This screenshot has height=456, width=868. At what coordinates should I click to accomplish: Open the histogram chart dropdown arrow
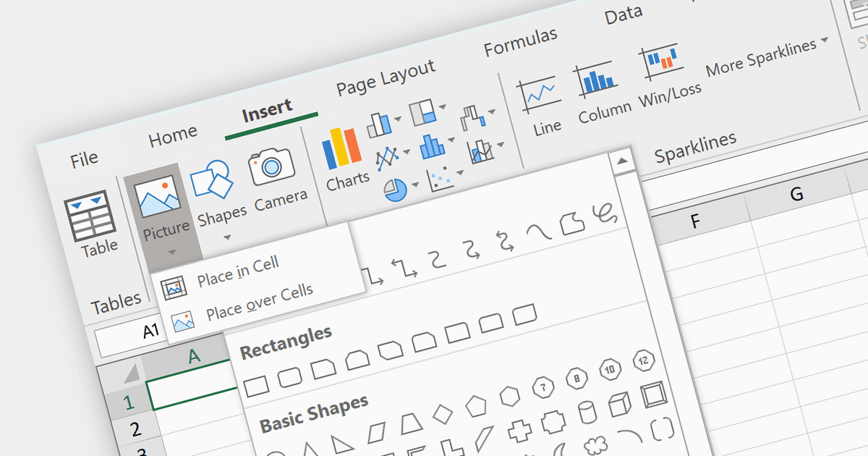[452, 139]
